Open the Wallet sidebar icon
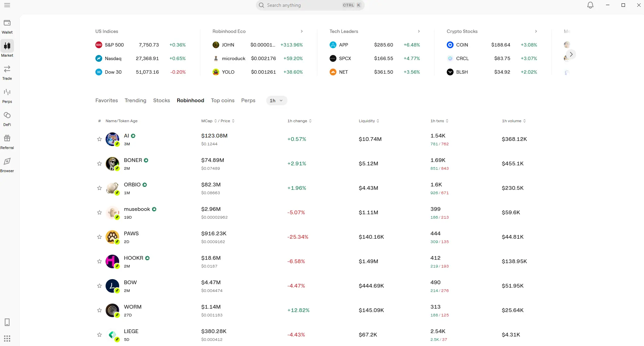The height and width of the screenshot is (346, 644). tap(7, 23)
